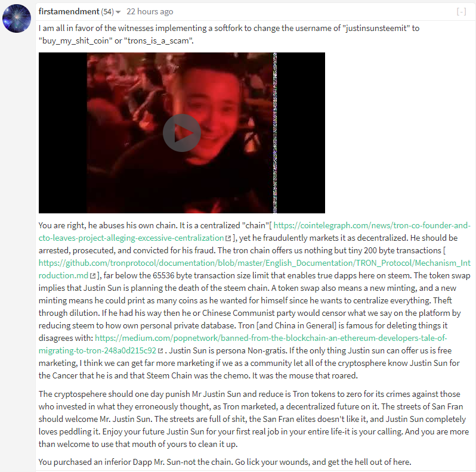Click the black left margin of the video
This screenshot has width=476, height=472.
point(63,133)
